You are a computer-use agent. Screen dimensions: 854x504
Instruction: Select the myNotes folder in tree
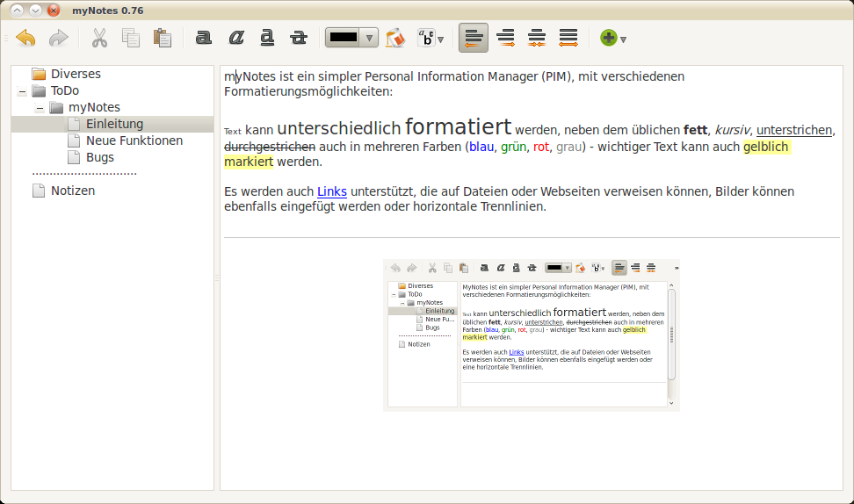tap(94, 107)
